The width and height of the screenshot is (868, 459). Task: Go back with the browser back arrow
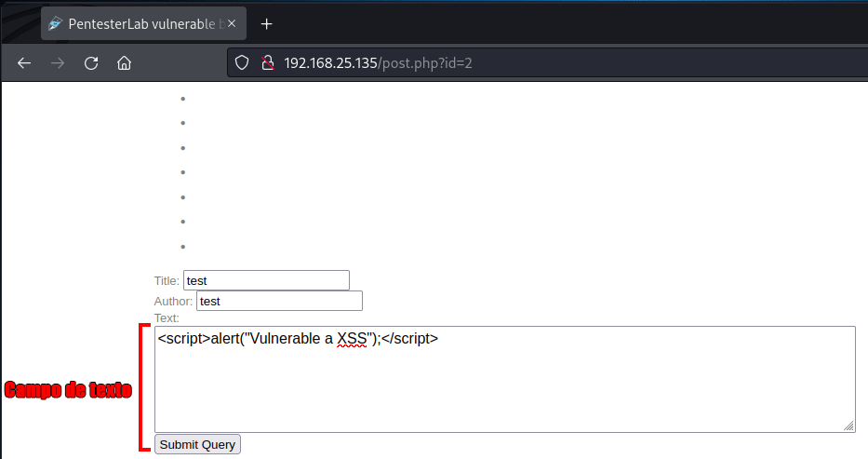pos(24,63)
